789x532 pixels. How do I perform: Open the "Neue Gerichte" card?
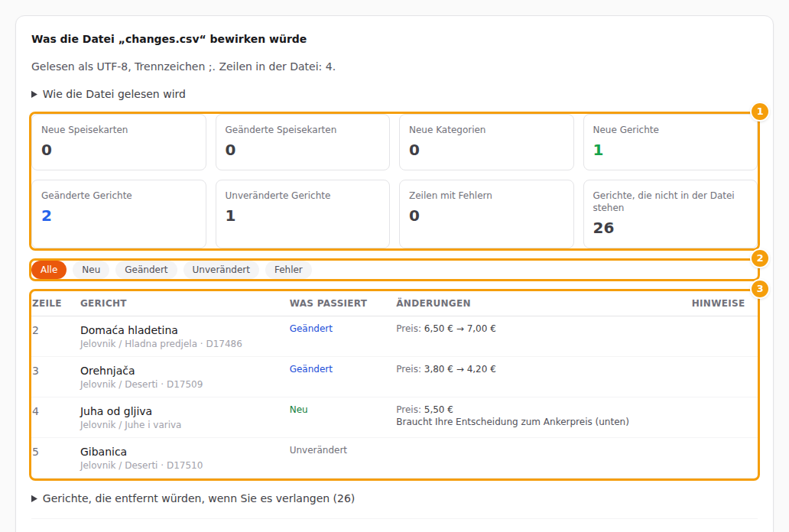pyautogui.click(x=670, y=142)
